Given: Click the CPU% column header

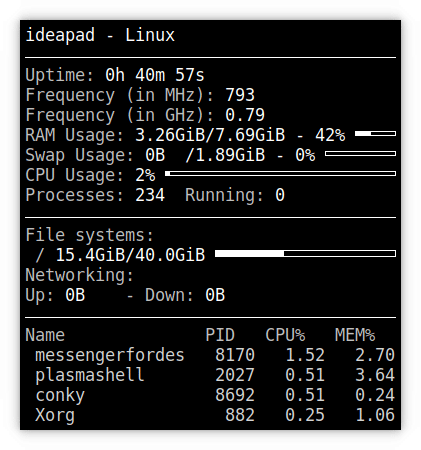Looking at the screenshot, I should tap(285, 335).
